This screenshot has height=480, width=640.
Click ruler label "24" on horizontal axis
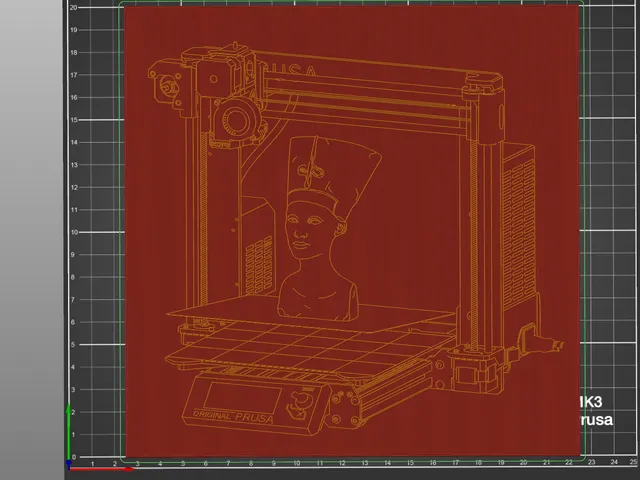[614, 462]
